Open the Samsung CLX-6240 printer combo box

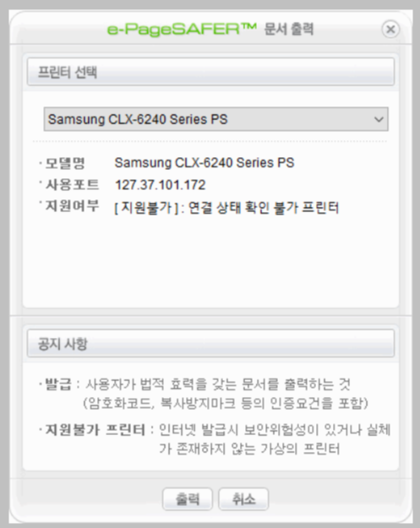point(215,119)
